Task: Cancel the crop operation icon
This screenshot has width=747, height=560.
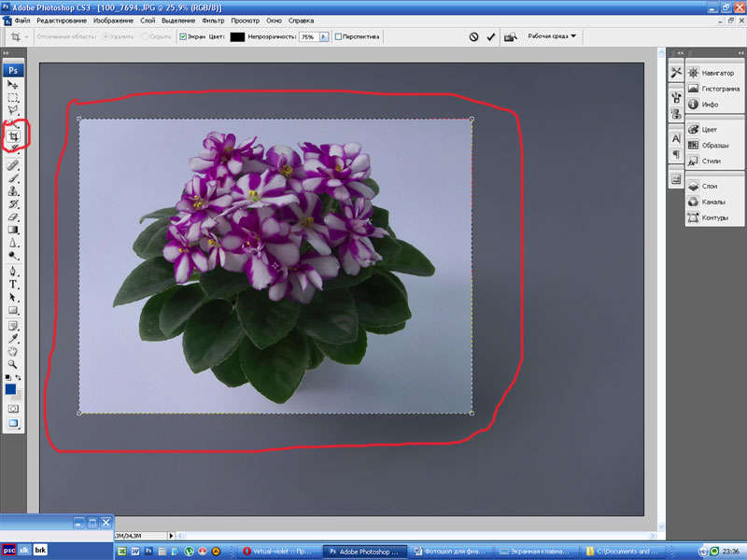Action: [473, 37]
